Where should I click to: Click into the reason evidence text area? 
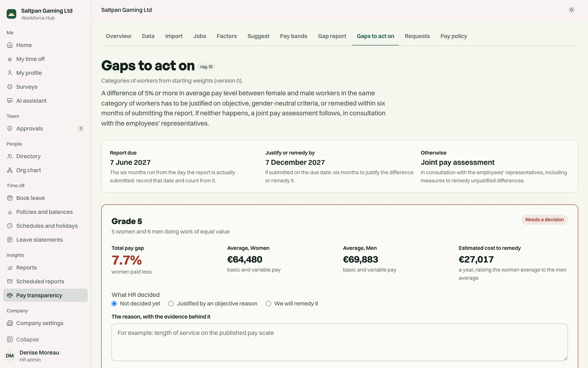click(x=340, y=342)
